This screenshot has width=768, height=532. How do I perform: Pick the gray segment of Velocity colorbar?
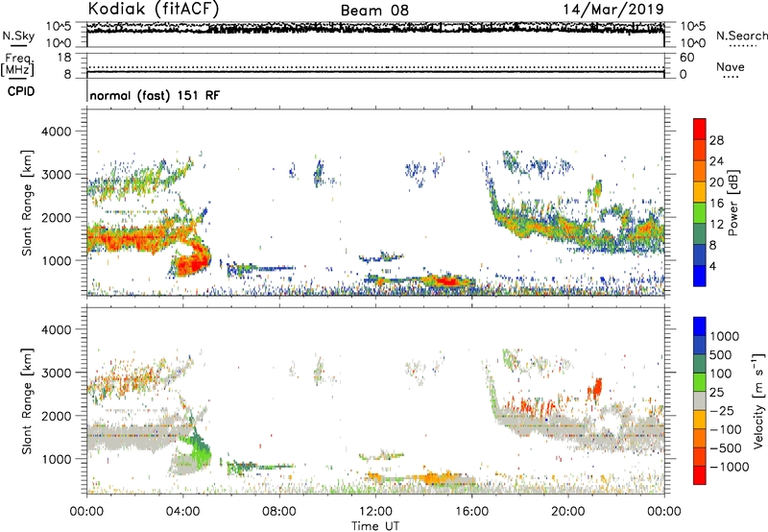(x=700, y=401)
